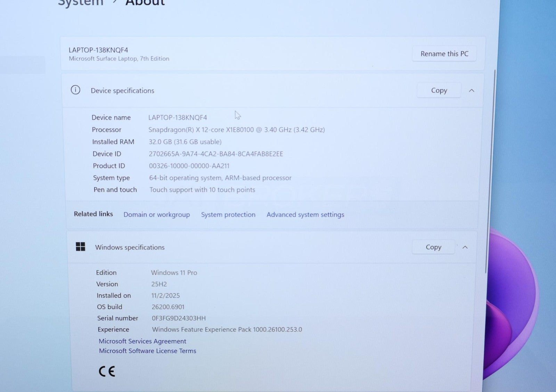Screen dimensions: 556x392
Task: Click the Serial number value 0F3FG9D24303HH
Action: click(179, 318)
